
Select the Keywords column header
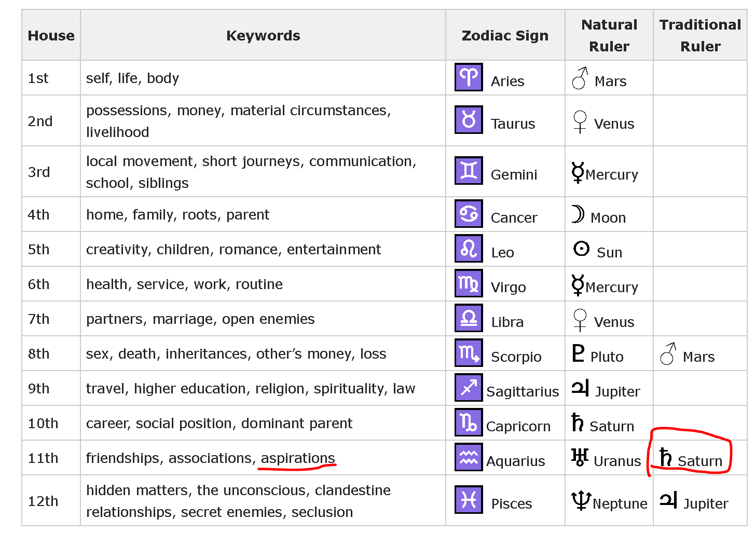coord(263,35)
